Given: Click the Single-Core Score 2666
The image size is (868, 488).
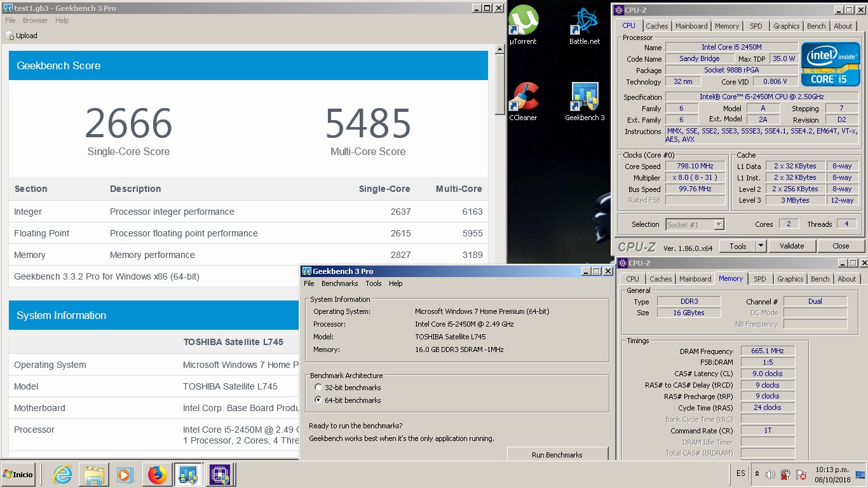Looking at the screenshot, I should coord(128,123).
